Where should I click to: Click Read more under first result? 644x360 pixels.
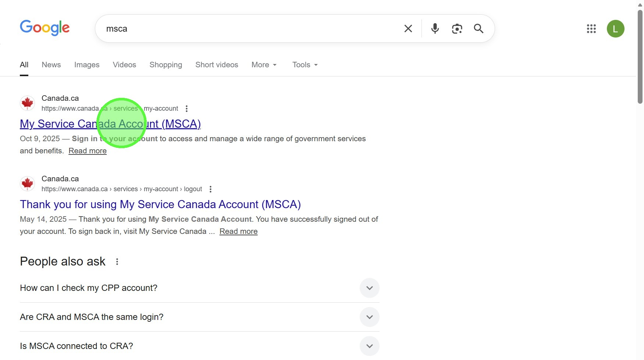tap(88, 151)
